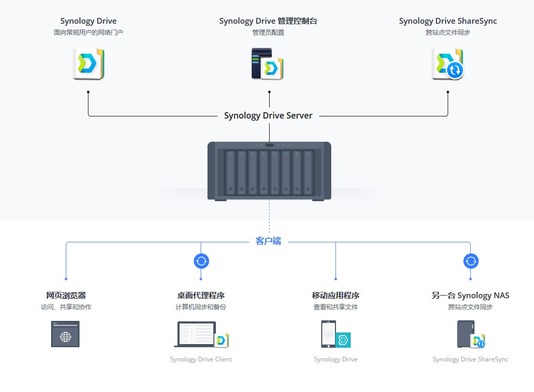
Task: Select the '桌面代理程序' heading
Action: point(201,296)
